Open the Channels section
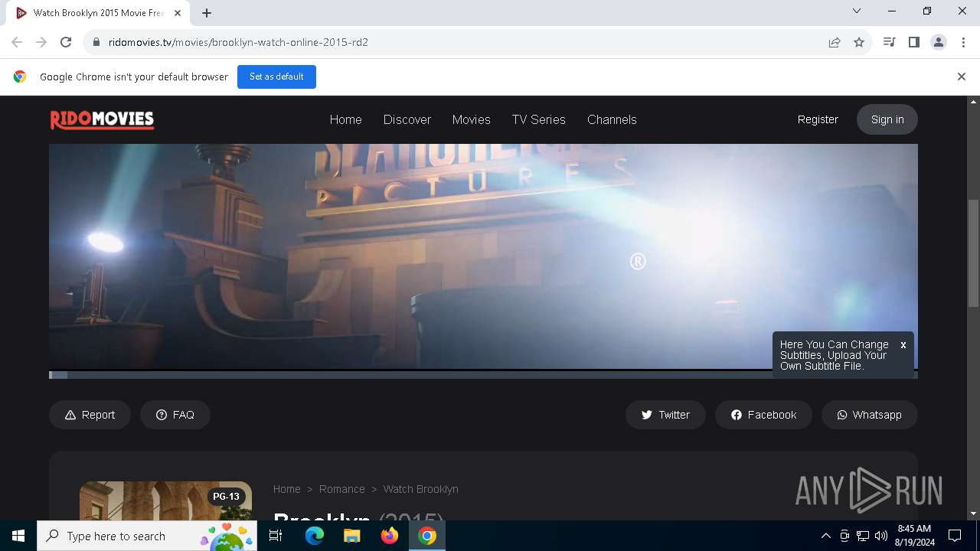This screenshot has height=551, width=980. [x=612, y=119]
